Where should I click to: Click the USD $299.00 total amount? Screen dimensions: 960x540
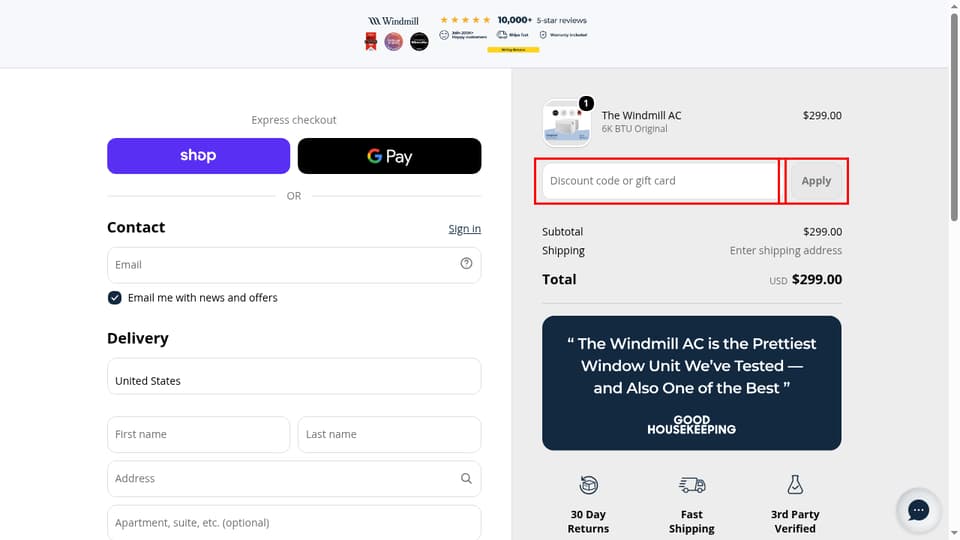click(806, 280)
